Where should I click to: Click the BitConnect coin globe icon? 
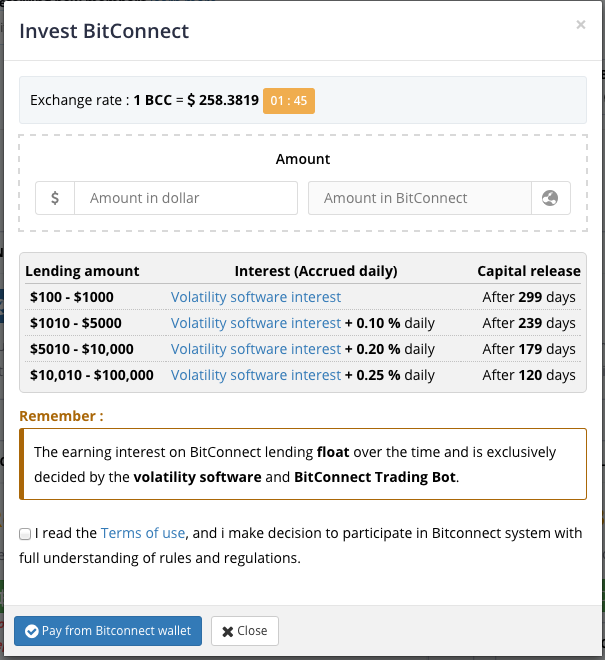pyautogui.click(x=550, y=198)
